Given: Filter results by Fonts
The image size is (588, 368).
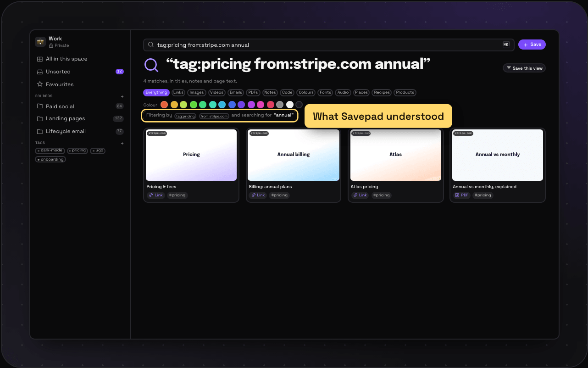Looking at the screenshot, I should point(326,92).
